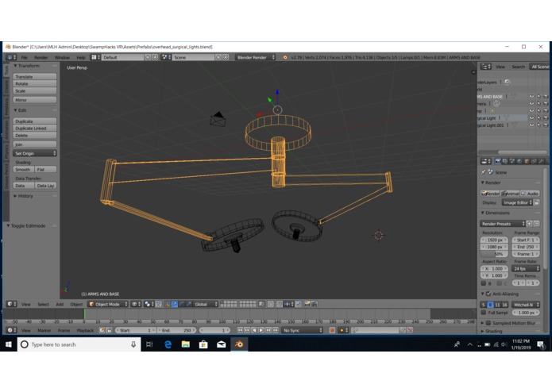Toggle the Anti-Aliasing checkbox
552x392 pixels.
click(488, 294)
